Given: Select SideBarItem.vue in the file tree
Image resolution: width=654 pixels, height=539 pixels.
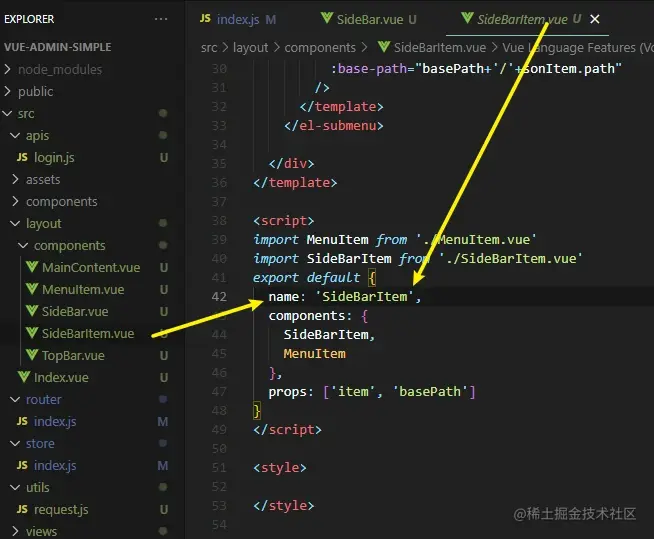Looking at the screenshot, I should (88, 334).
